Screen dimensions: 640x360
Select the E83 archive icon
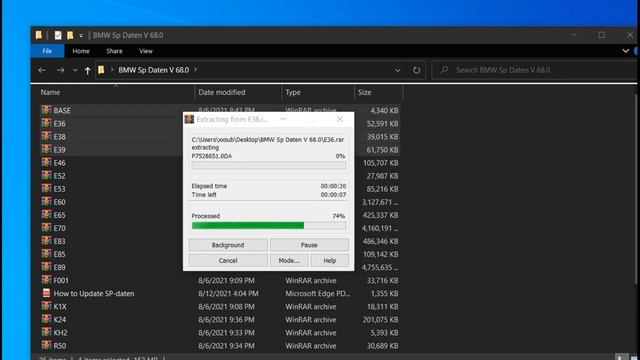pyautogui.click(x=47, y=240)
